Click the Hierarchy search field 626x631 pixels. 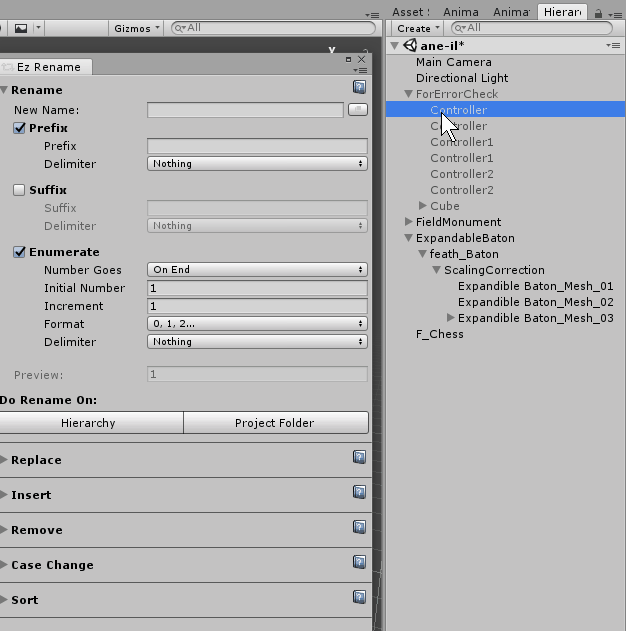tap(532, 28)
